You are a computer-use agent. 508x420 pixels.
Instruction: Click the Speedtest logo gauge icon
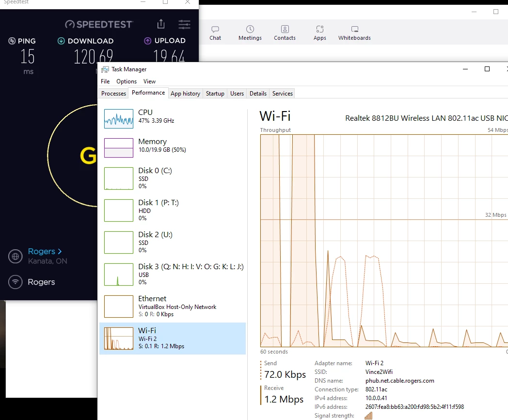tap(70, 24)
